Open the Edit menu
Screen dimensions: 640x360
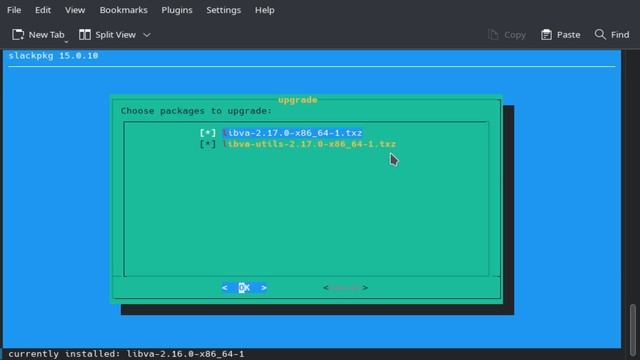[x=43, y=10]
